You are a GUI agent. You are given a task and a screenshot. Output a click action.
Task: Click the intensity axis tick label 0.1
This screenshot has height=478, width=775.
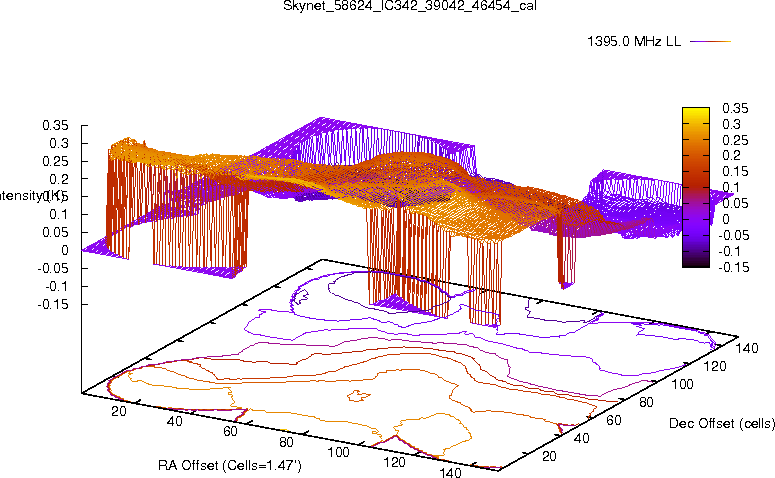pos(59,215)
